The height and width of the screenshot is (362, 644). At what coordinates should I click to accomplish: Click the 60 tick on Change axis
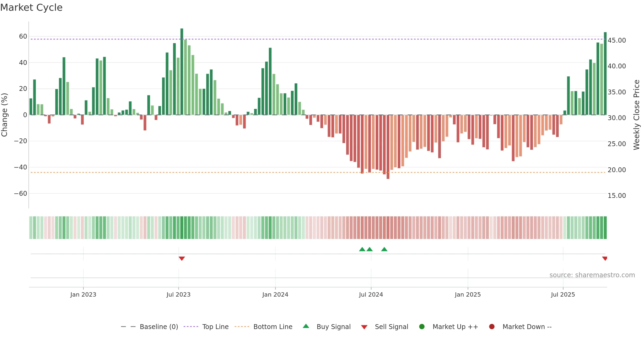pyautogui.click(x=23, y=36)
